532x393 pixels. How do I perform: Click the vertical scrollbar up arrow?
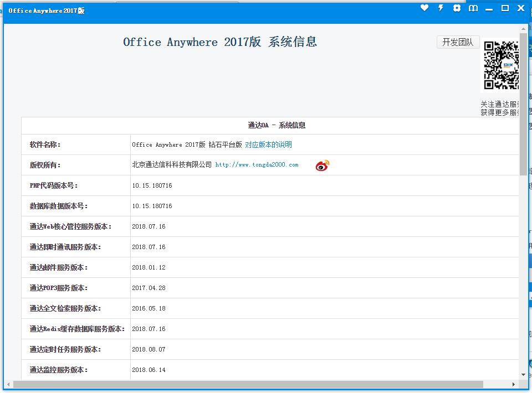coord(524,28)
